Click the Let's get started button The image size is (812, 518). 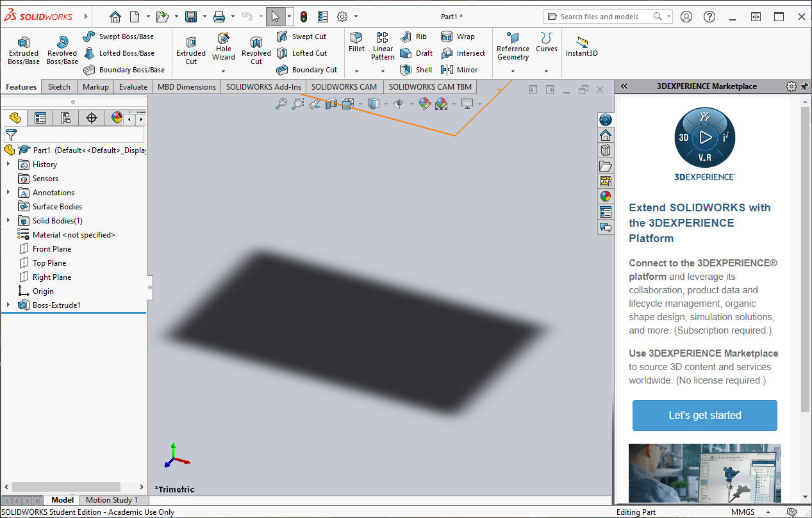pos(705,416)
